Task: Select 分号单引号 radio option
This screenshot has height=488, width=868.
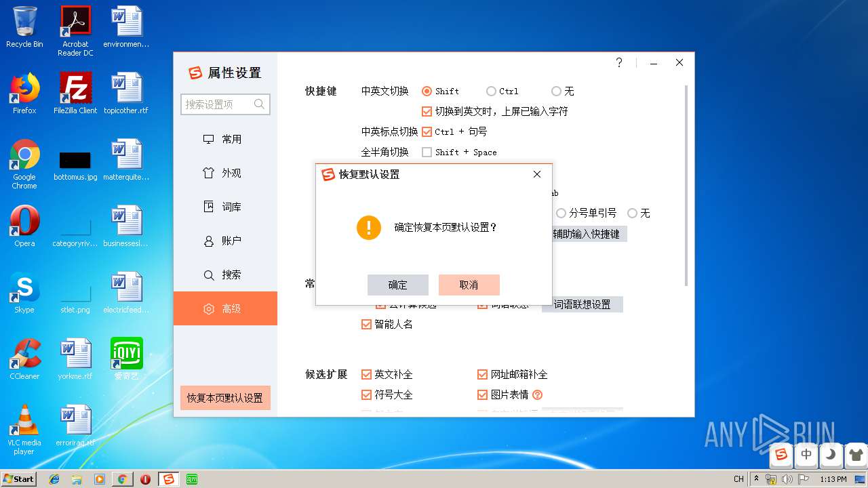Action: click(x=561, y=213)
